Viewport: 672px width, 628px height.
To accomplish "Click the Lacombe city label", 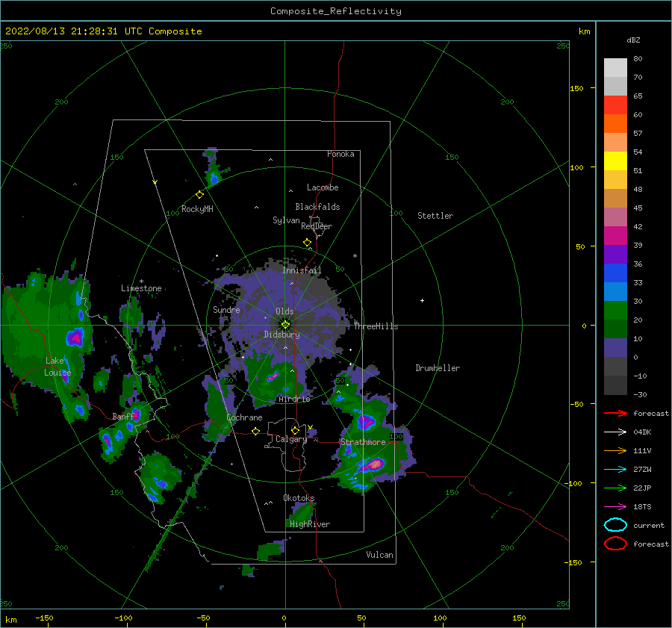I will 323,187.
